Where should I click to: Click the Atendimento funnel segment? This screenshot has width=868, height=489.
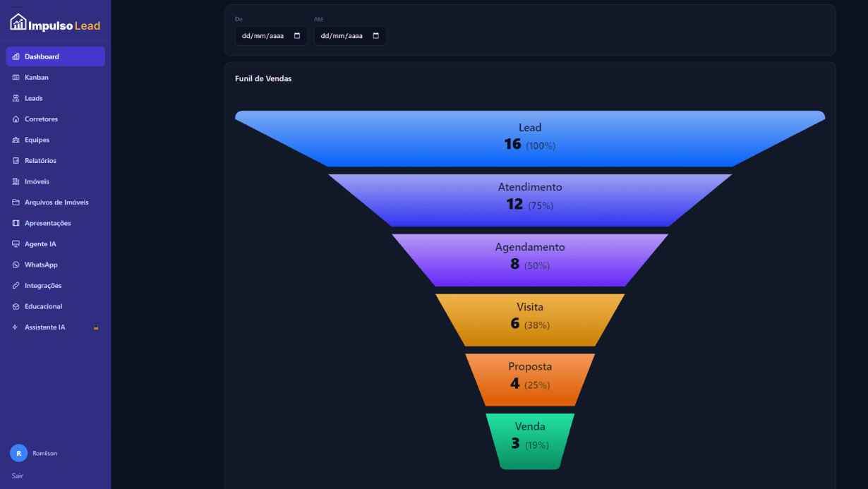pos(530,200)
